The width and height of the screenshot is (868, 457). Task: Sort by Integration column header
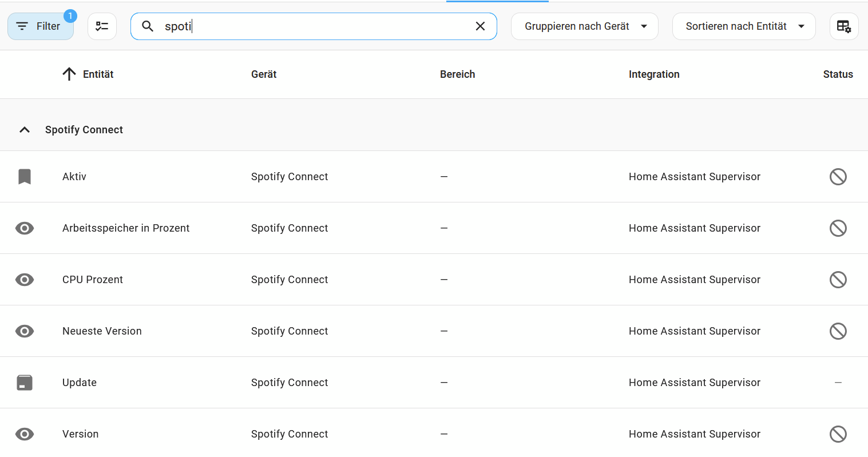pyautogui.click(x=653, y=74)
